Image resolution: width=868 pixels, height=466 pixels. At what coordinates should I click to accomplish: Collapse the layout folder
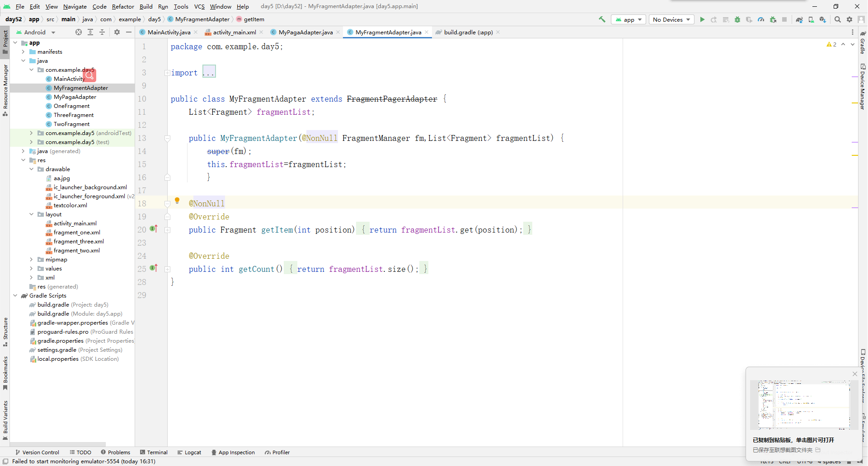(x=31, y=214)
